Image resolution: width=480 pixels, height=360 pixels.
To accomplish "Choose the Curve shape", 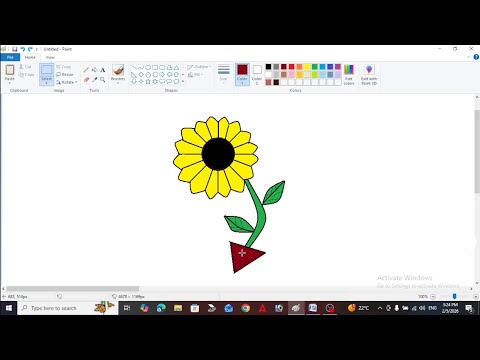I will [x=141, y=67].
